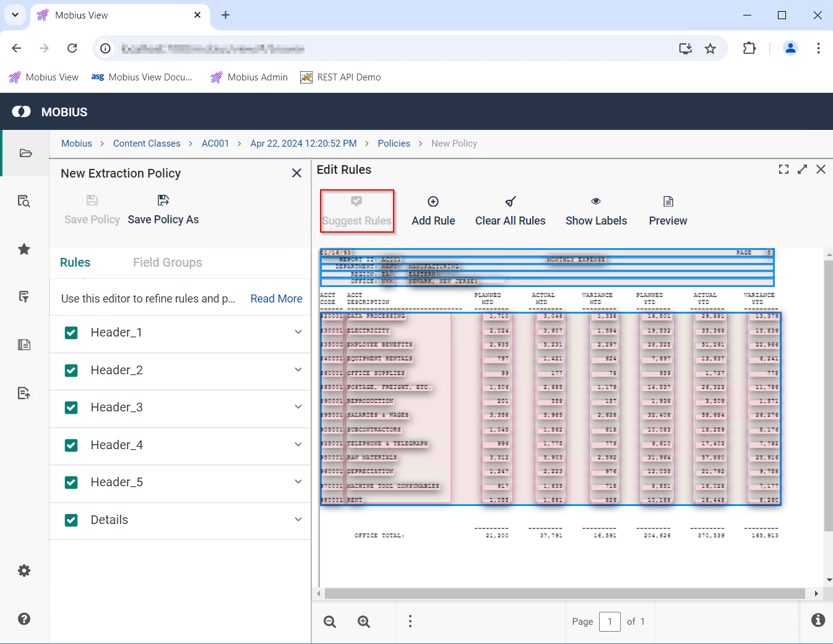833x644 pixels.
Task: Zoom in on the document viewer
Action: click(364, 622)
